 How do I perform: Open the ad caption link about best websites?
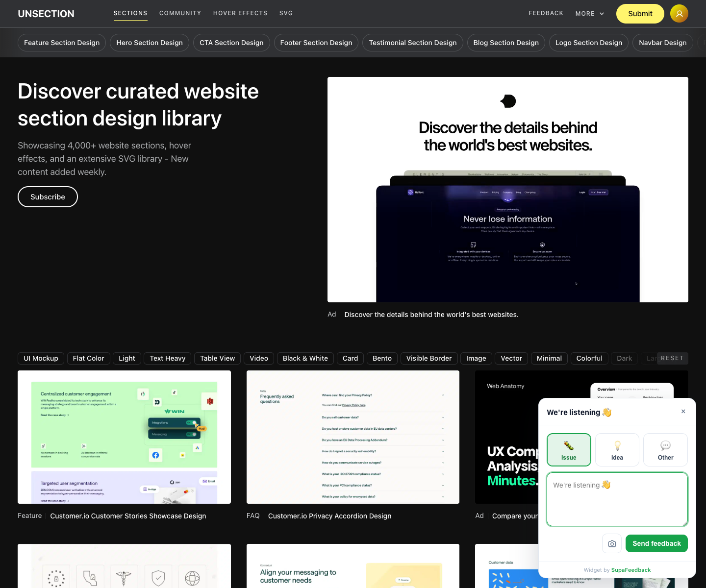coord(431,315)
